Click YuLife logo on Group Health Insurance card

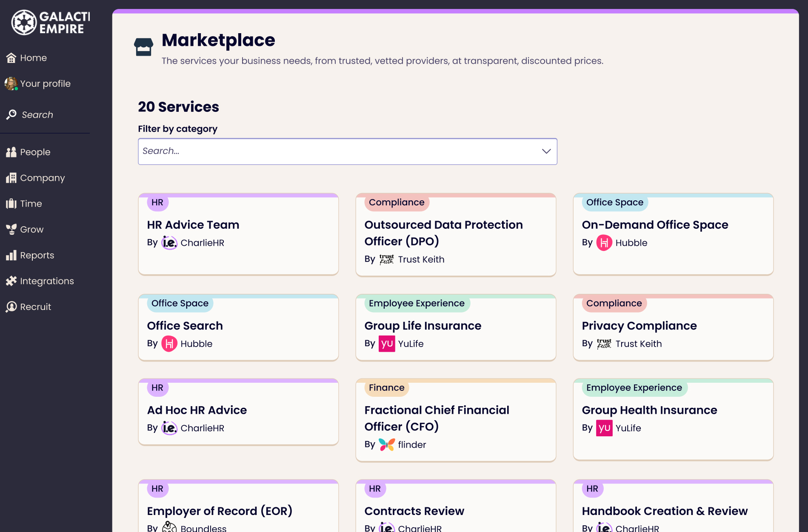click(x=604, y=428)
